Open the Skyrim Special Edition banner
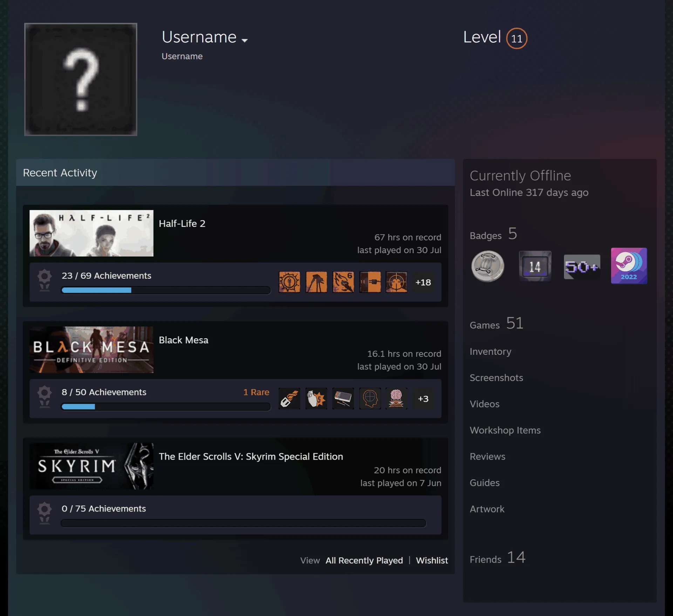The image size is (673, 616). tap(91, 466)
